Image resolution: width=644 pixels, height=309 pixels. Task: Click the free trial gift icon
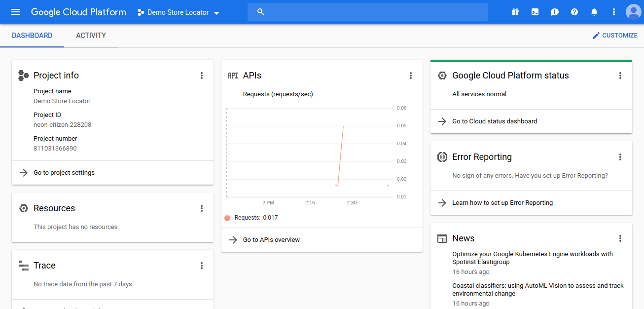click(x=515, y=12)
